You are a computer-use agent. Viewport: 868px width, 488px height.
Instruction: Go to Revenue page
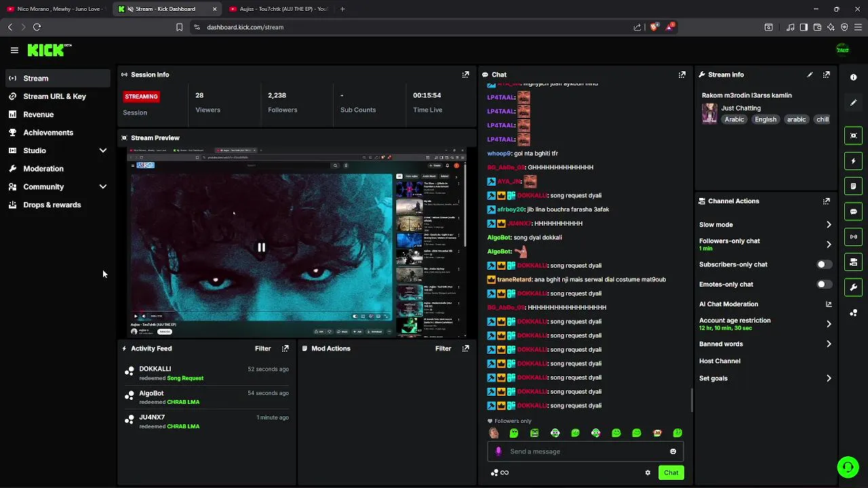pyautogui.click(x=57, y=115)
